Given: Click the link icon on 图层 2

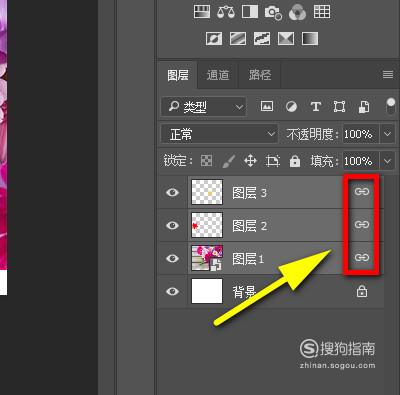Looking at the screenshot, I should pyautogui.click(x=362, y=224).
